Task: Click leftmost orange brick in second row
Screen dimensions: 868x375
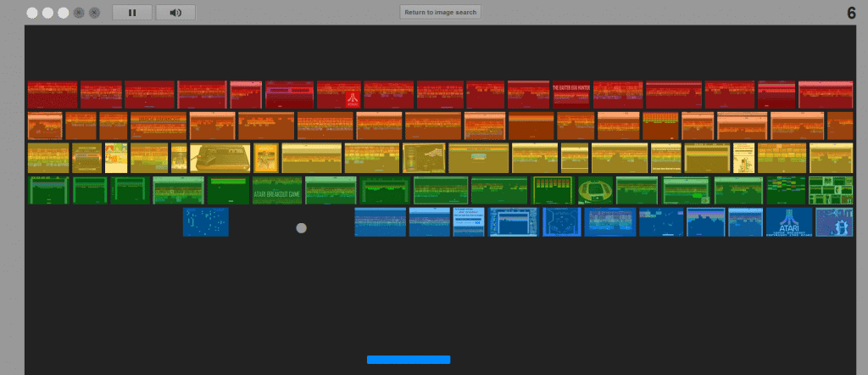Action: tap(45, 126)
